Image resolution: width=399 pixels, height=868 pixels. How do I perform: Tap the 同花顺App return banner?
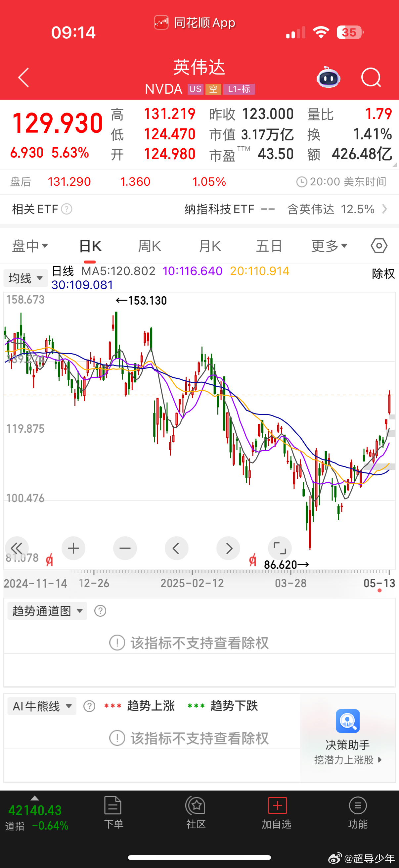pos(195,23)
